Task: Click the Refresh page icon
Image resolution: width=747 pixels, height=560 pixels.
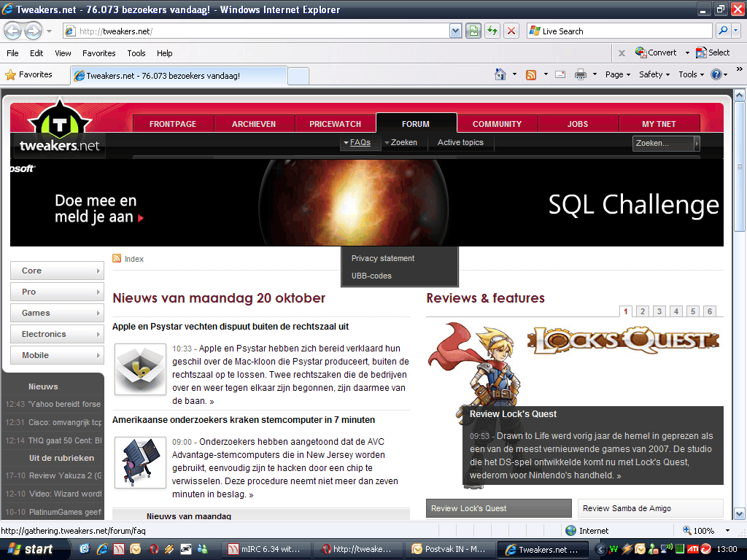Action: click(492, 31)
